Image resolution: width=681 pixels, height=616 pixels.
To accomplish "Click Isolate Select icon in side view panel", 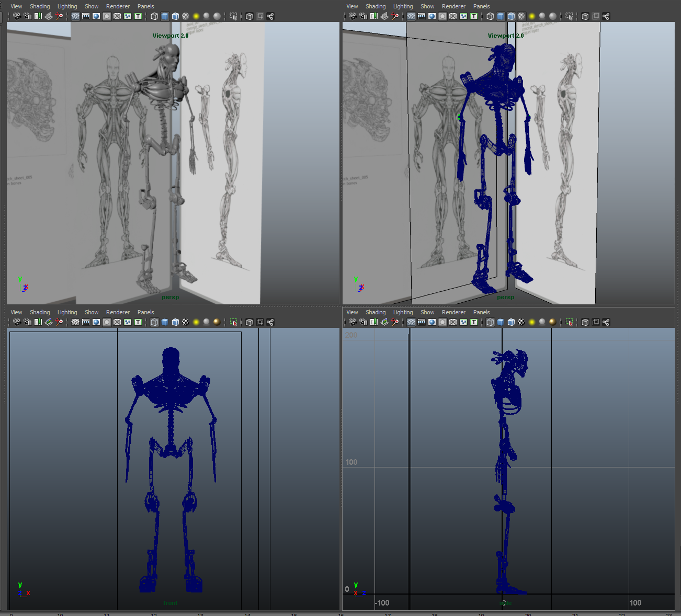I will [x=569, y=322].
